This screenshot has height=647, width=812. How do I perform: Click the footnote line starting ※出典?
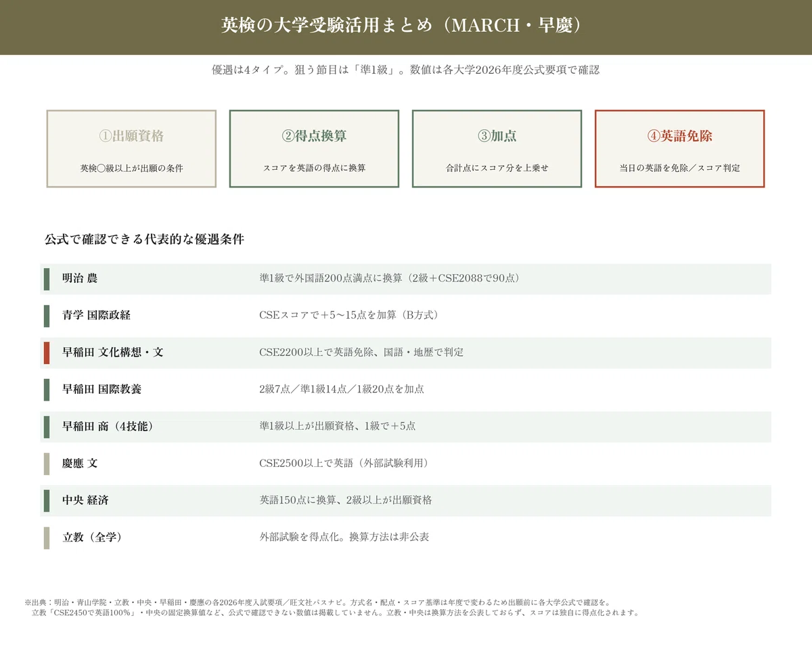[317, 602]
